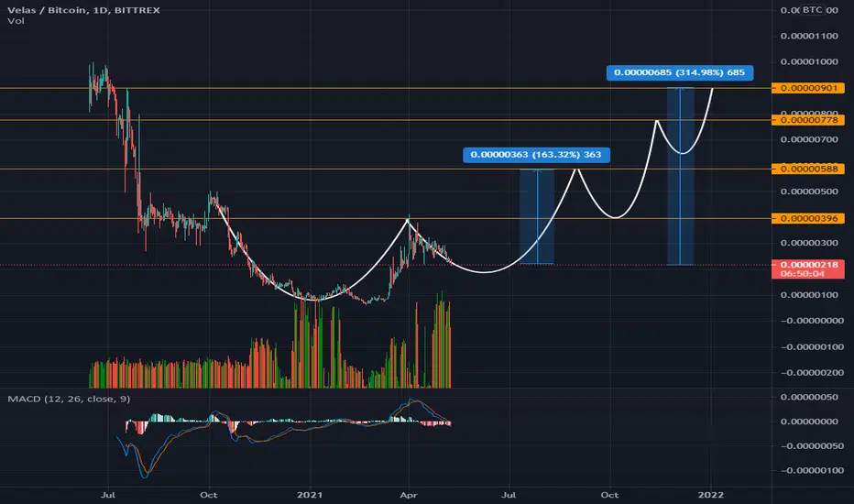854x504 pixels.
Task: Select the 0.00000396 orange price label
Action: (x=808, y=218)
